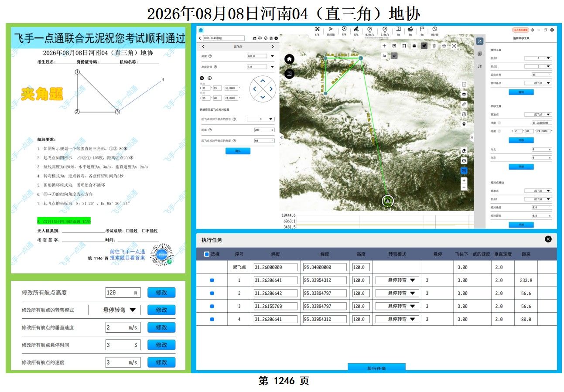Click 修改 button for all waypoint height
This screenshot has width=564, height=392.
[161, 293]
